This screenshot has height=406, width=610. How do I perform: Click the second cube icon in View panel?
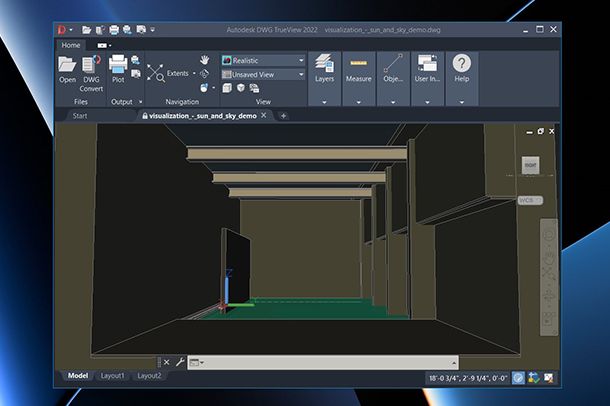241,88
